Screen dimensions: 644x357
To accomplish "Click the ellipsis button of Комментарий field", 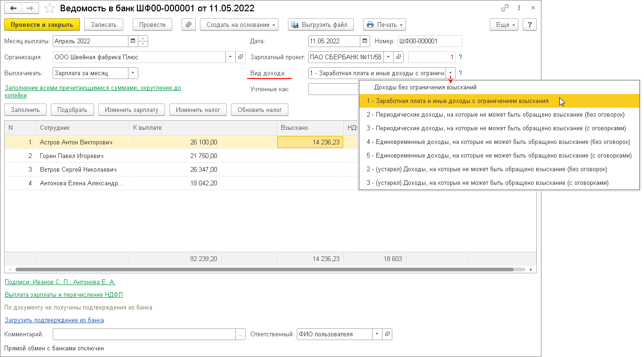I will coord(240,334).
